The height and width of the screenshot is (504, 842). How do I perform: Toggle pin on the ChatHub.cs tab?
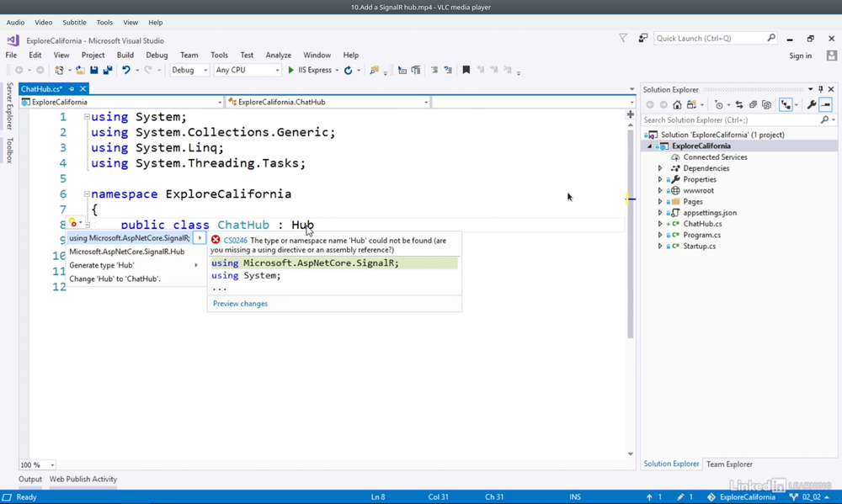point(72,89)
